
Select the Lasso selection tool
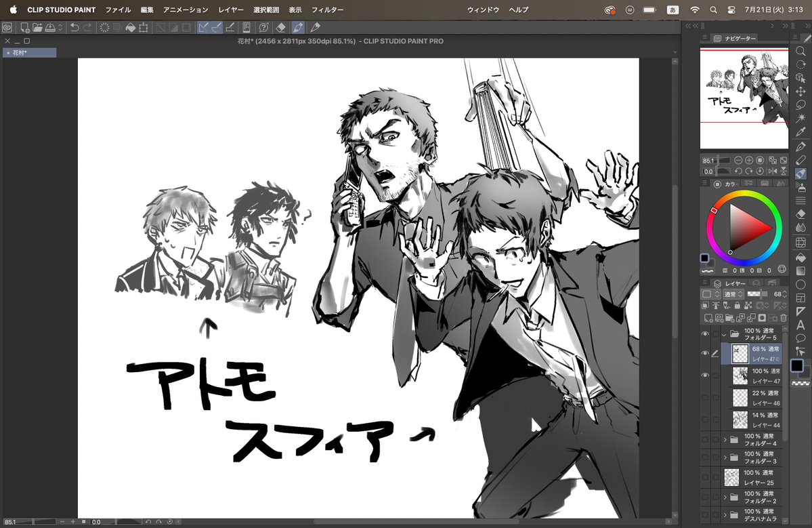click(800, 104)
